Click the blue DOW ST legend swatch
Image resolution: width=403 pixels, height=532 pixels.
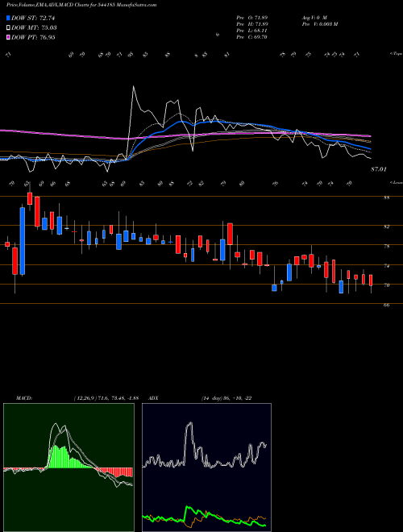(x=8, y=19)
